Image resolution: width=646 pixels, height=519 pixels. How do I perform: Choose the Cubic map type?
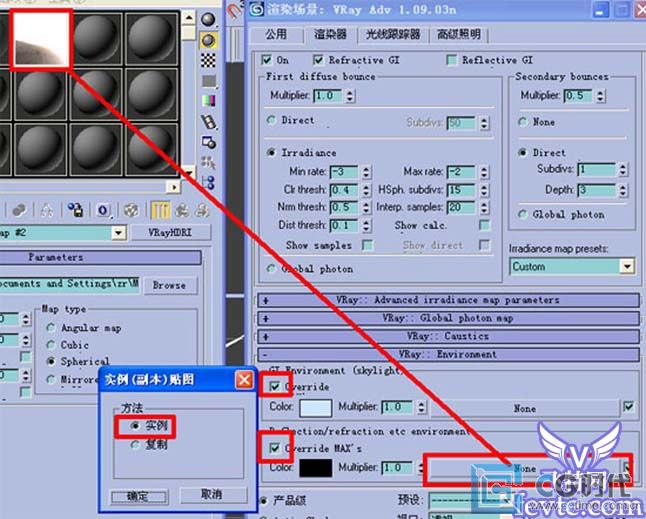[x=51, y=345]
